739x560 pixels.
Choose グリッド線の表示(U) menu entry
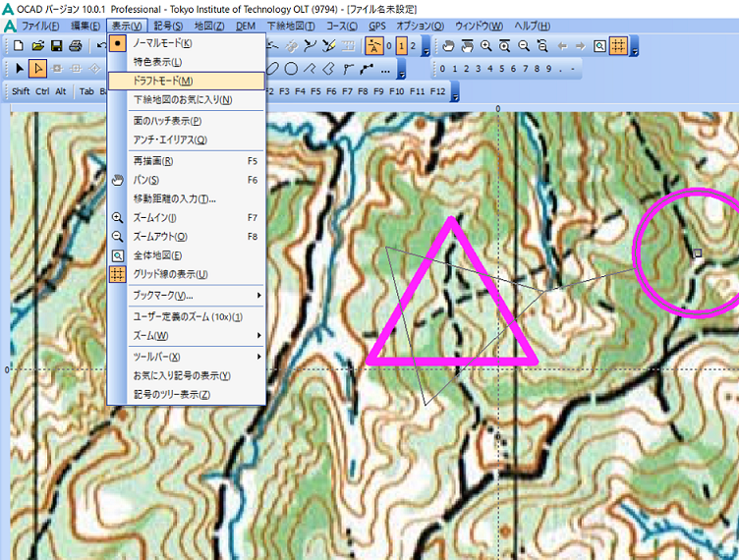(187, 274)
